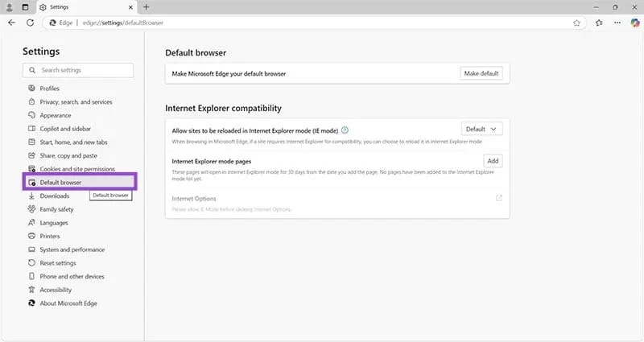Open the Edge settings and more menu
644x342 pixels.
pyautogui.click(x=616, y=23)
